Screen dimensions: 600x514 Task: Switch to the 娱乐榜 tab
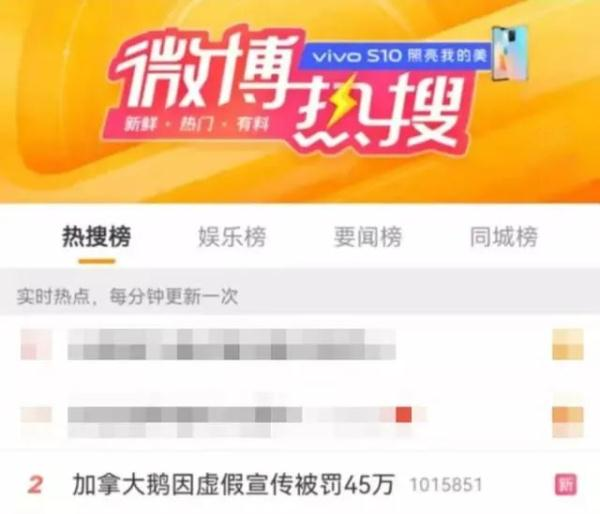[232, 237]
